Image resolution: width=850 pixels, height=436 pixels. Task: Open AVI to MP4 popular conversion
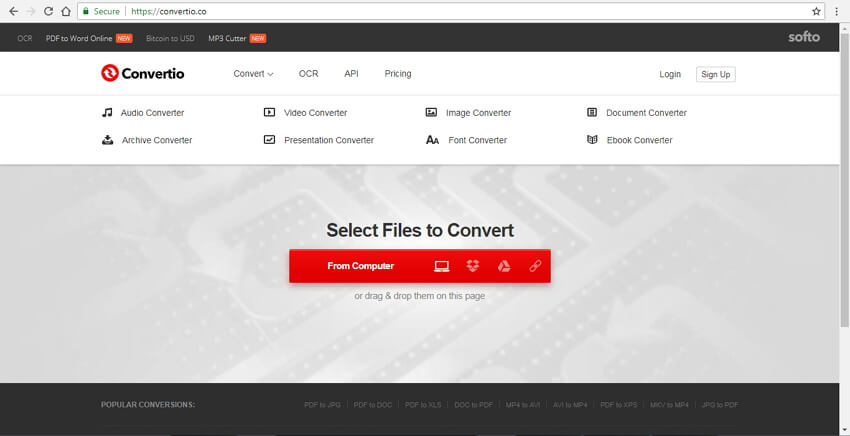coord(570,405)
